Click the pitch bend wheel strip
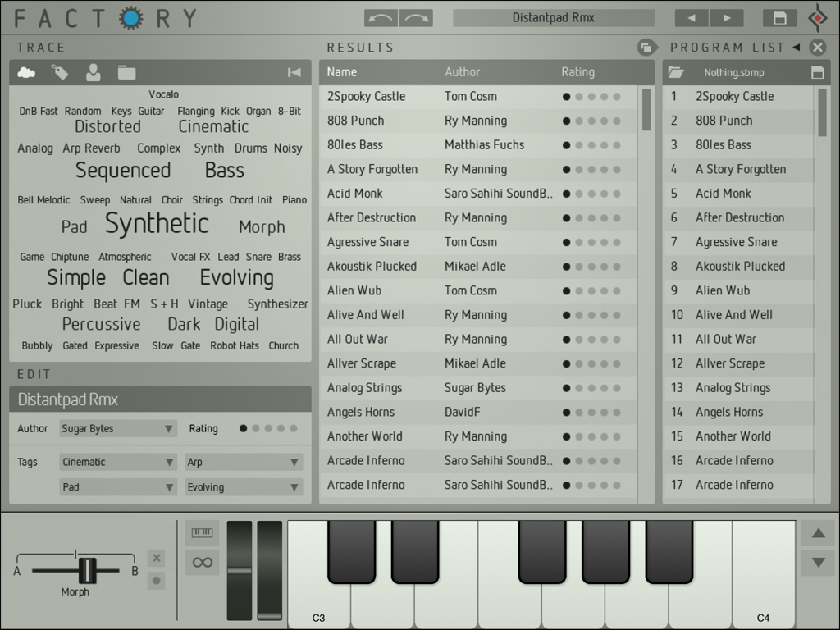 point(239,571)
